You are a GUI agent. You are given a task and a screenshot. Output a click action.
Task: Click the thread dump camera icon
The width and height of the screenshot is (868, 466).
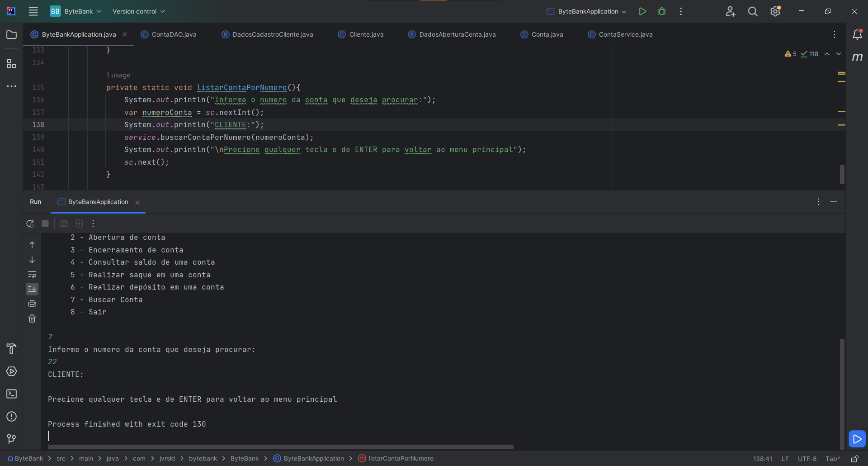click(64, 223)
